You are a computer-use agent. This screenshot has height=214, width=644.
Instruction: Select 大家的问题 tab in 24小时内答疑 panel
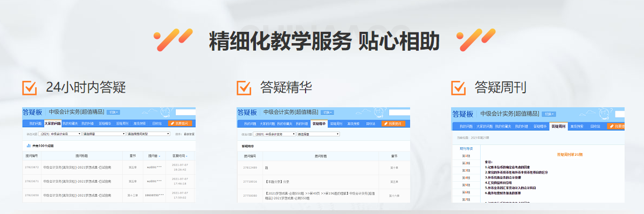[53, 123]
